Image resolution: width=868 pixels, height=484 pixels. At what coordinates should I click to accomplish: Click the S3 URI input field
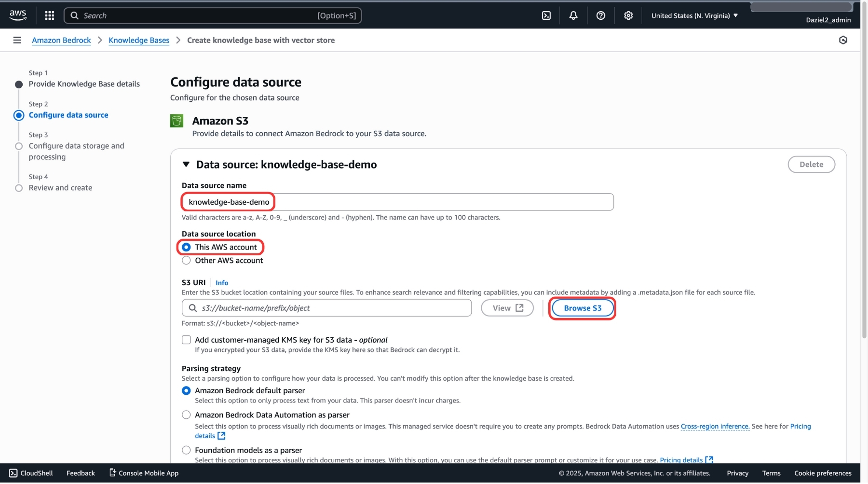(x=333, y=308)
